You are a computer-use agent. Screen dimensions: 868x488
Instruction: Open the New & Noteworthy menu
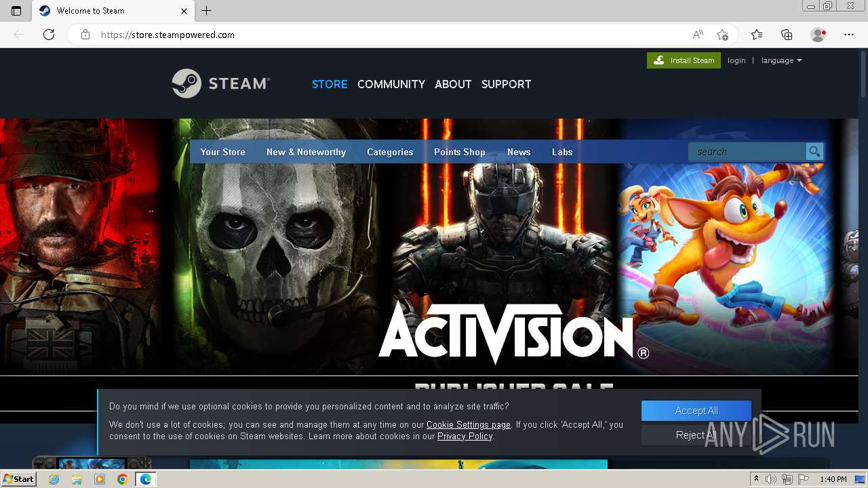pos(306,152)
